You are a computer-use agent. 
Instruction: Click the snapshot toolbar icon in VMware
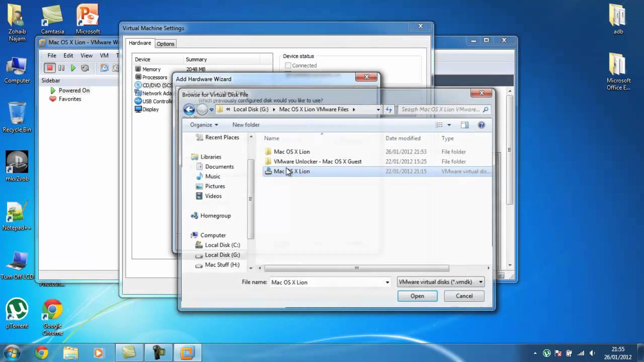pos(104,68)
